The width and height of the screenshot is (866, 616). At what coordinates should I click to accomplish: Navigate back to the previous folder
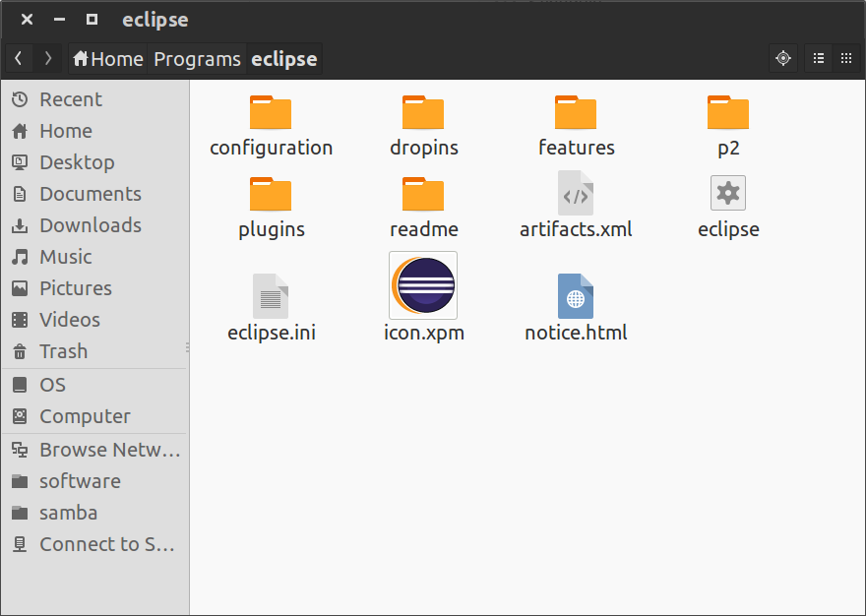19,58
